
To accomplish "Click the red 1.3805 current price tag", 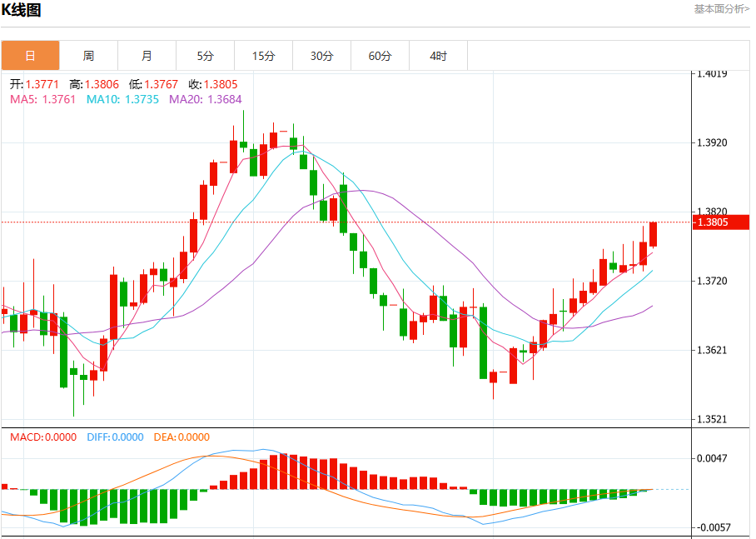I will click(x=721, y=222).
